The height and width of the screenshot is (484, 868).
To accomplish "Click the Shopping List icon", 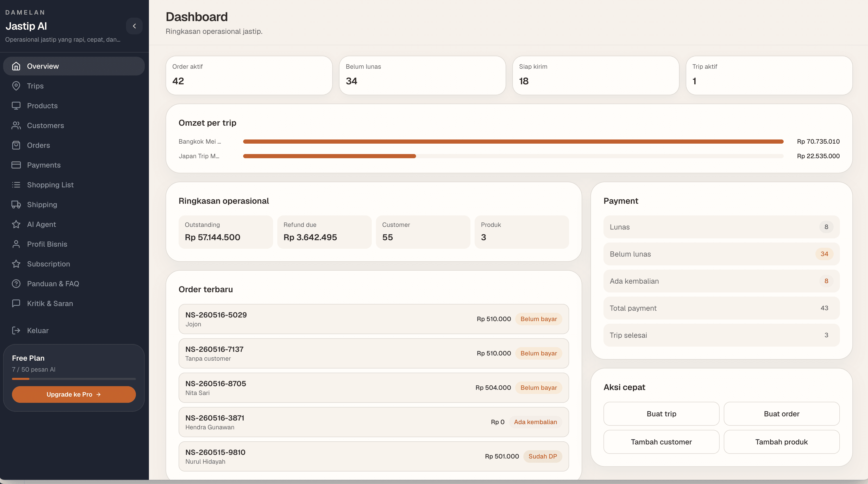I will click(16, 184).
